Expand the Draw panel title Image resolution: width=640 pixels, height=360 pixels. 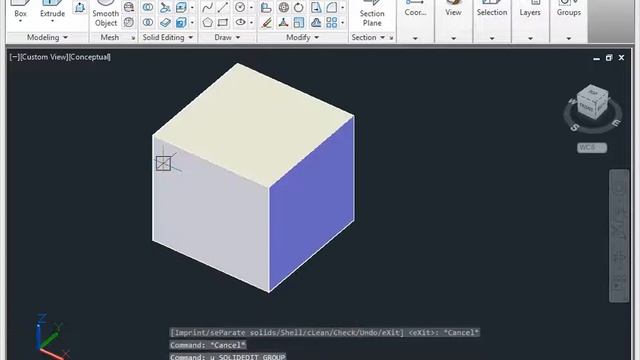[x=227, y=37]
